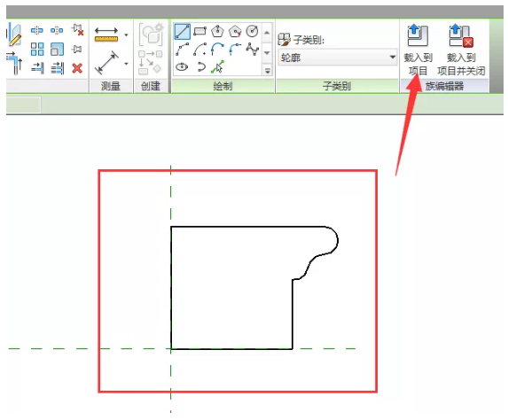Click the 绘制 panel title
508x420 pixels.
click(223, 86)
